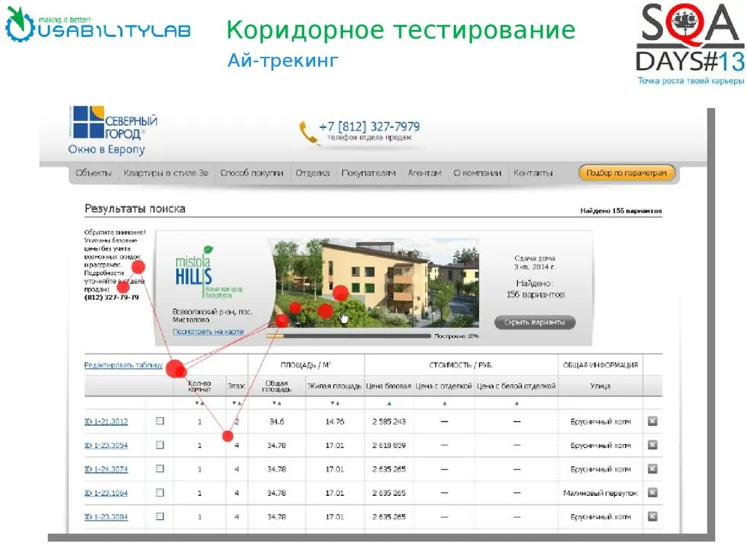
Task: Sort by Цена базовая arrow
Action: (390, 403)
